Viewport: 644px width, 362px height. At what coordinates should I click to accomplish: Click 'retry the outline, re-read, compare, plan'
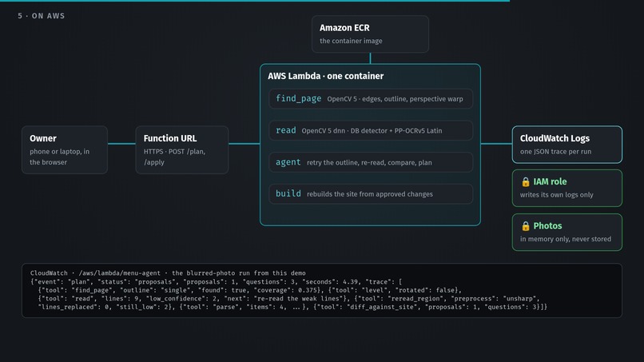(x=369, y=162)
